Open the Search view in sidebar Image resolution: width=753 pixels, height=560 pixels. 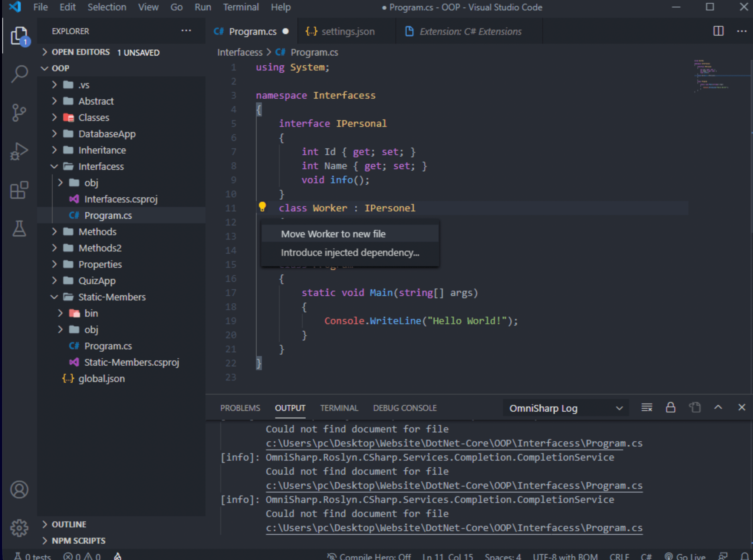click(x=19, y=73)
